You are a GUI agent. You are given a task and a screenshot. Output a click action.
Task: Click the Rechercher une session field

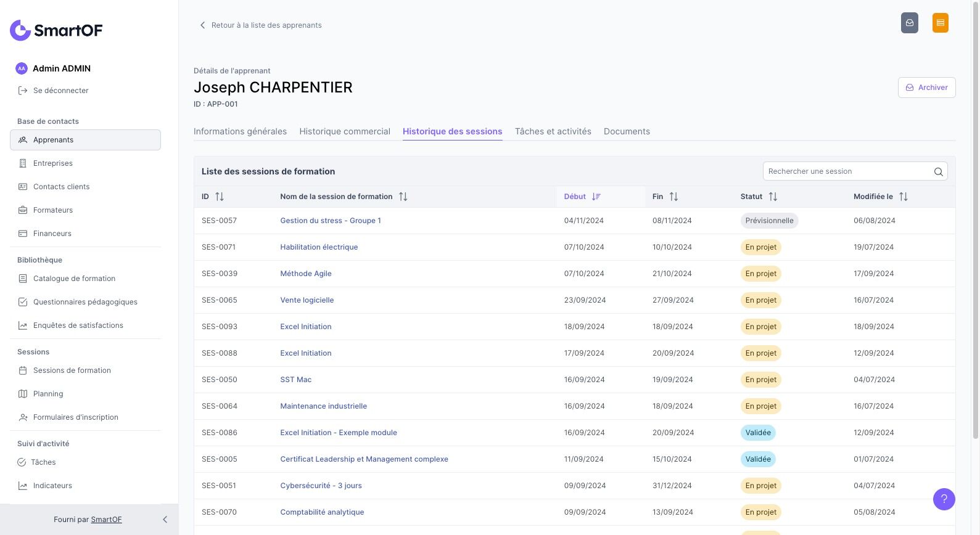point(847,171)
